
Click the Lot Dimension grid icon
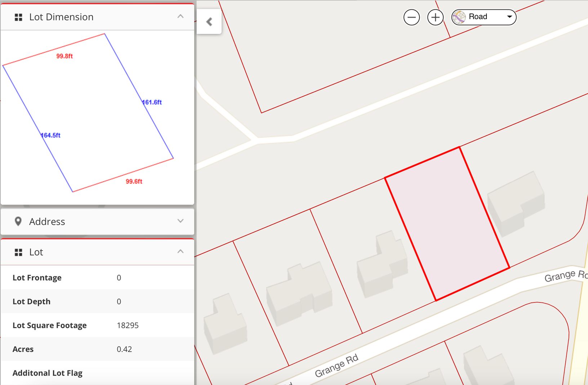pyautogui.click(x=18, y=17)
